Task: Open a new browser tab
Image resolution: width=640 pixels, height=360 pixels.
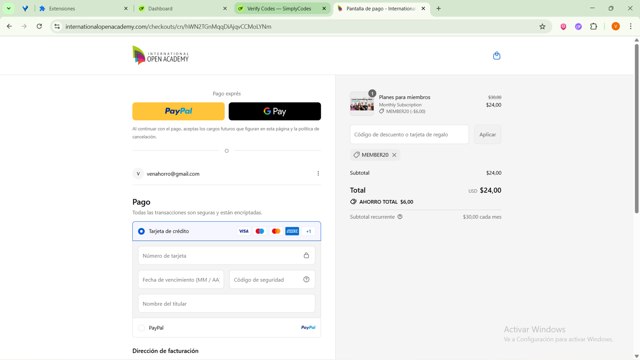Action: (438, 8)
